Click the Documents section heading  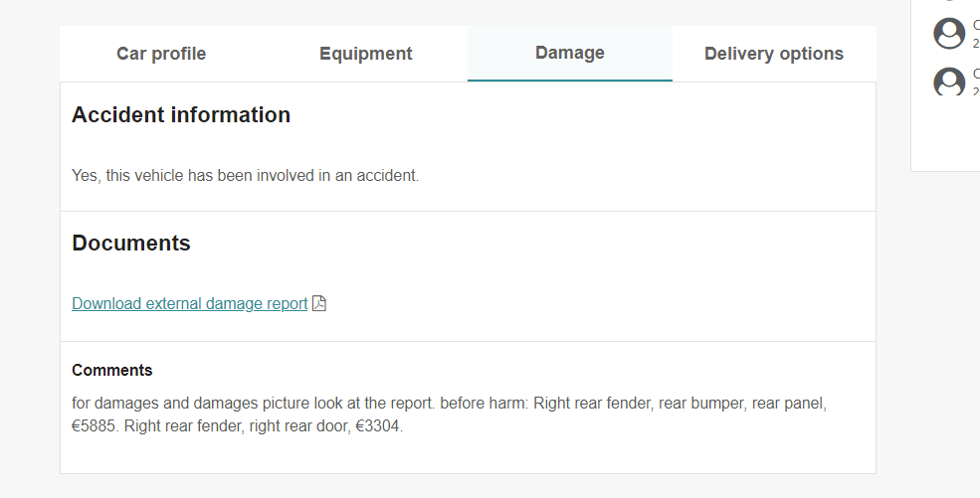pyautogui.click(x=131, y=243)
